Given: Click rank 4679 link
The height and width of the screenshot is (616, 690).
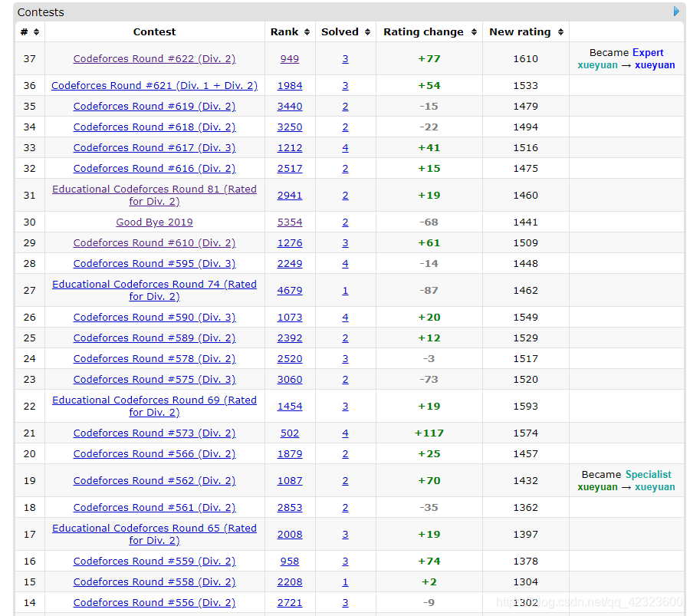Looking at the screenshot, I should [x=290, y=290].
